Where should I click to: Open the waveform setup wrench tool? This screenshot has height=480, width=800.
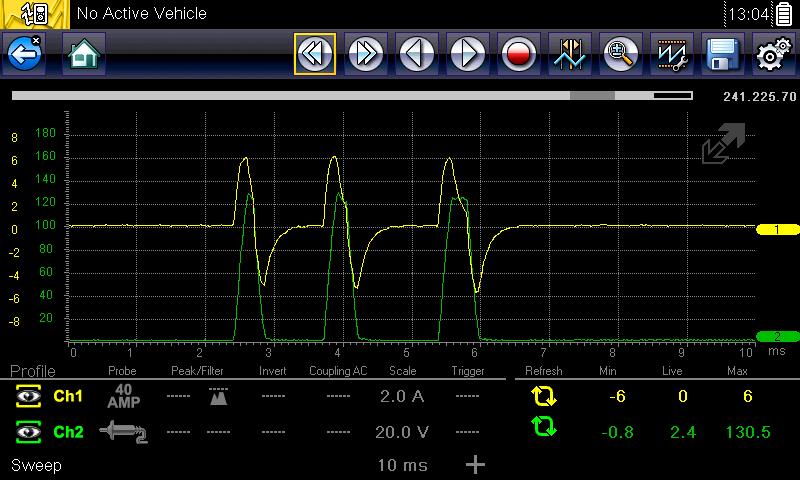(x=672, y=54)
